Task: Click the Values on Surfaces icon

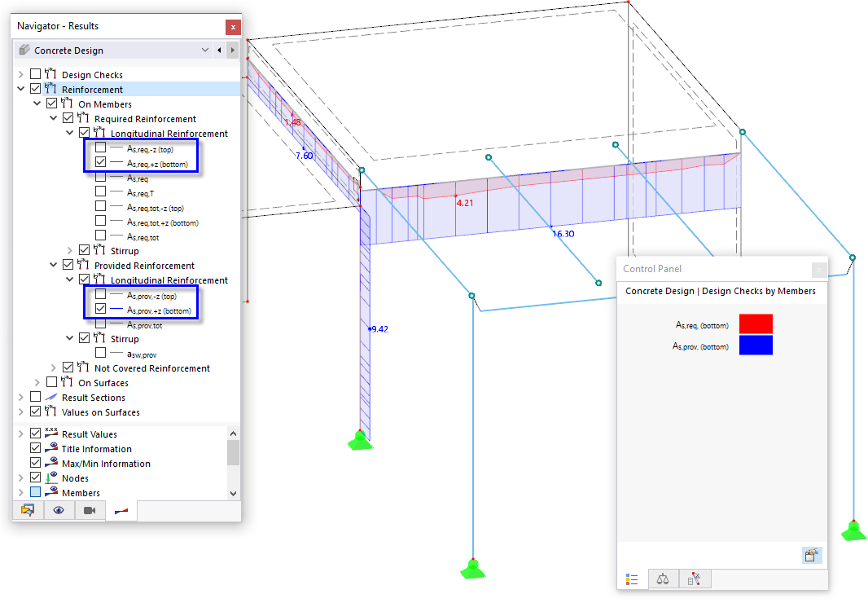Action: (x=51, y=412)
